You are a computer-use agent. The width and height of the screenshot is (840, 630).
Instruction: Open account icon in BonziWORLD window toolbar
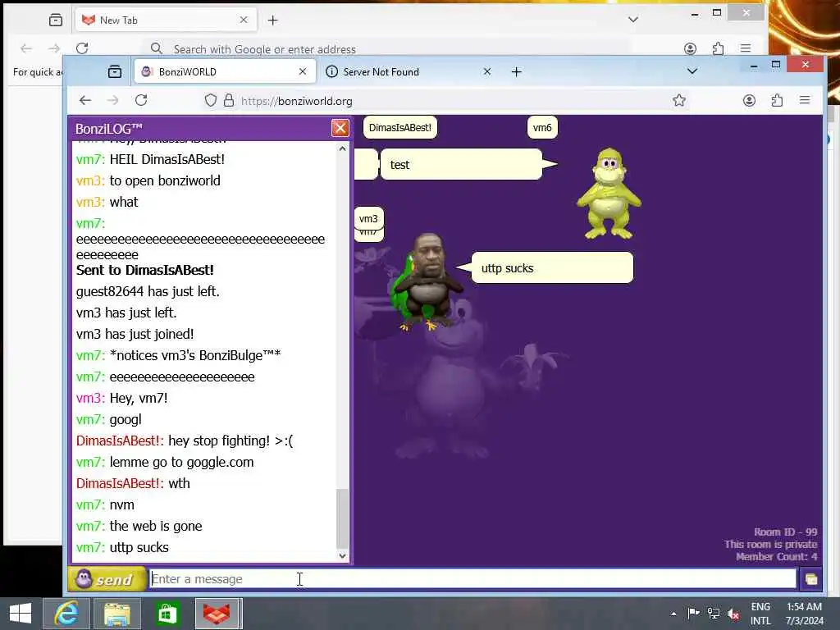[749, 100]
